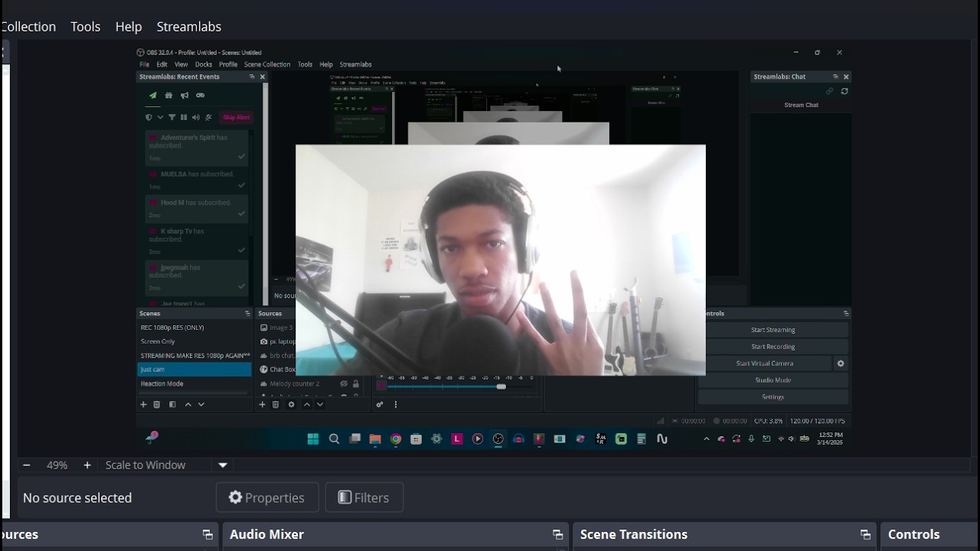Open the Tools menu in the main menu bar

pyautogui.click(x=86, y=27)
